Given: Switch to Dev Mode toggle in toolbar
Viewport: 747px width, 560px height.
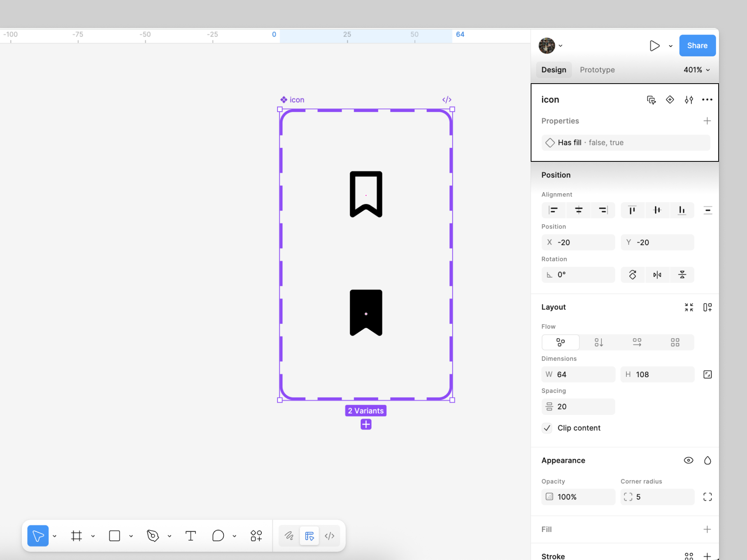Looking at the screenshot, I should point(330,536).
